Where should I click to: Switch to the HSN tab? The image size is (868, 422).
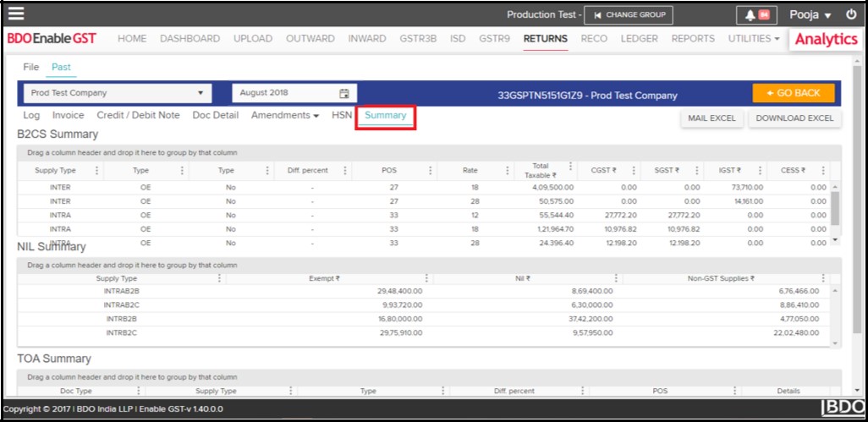pos(342,116)
